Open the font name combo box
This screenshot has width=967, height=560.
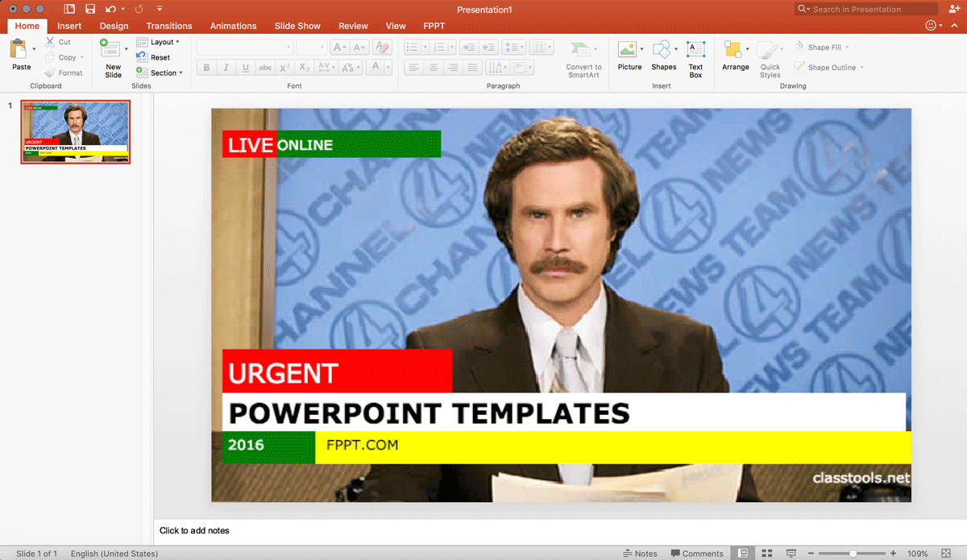tap(245, 48)
